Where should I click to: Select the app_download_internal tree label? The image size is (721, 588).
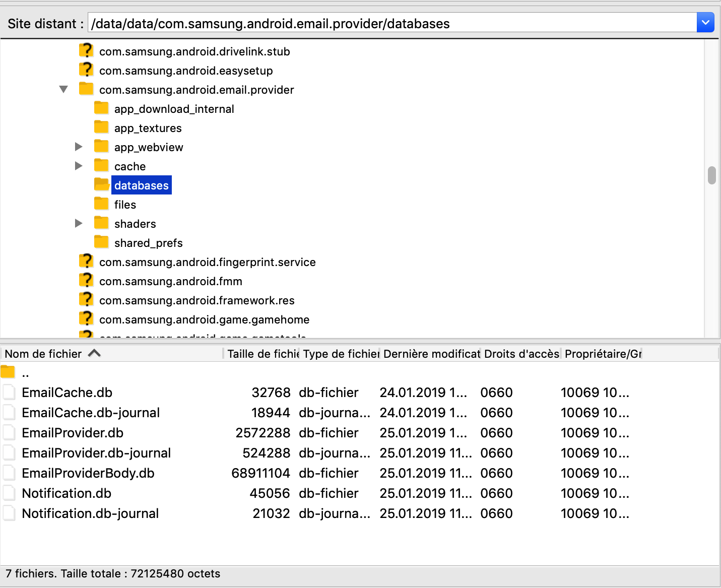tap(174, 109)
